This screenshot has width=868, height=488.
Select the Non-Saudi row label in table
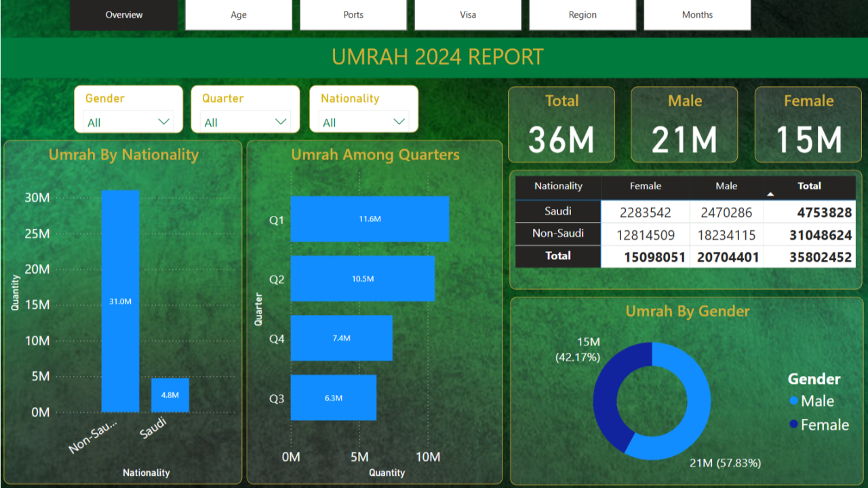tap(558, 233)
